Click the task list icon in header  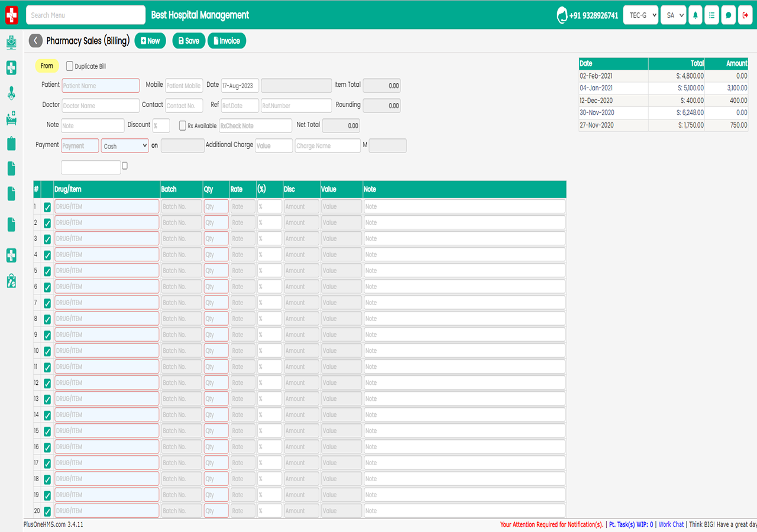click(x=711, y=15)
